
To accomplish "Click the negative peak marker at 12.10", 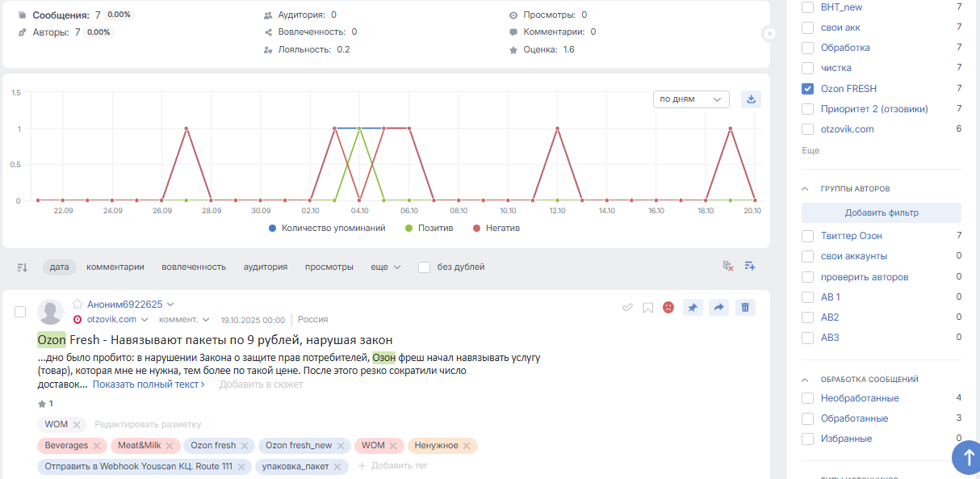I will click(x=557, y=128).
